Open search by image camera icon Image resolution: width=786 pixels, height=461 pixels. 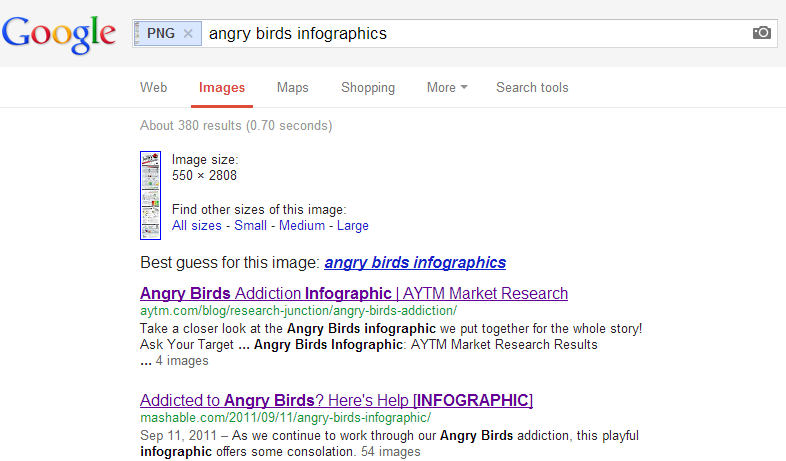[x=761, y=33]
